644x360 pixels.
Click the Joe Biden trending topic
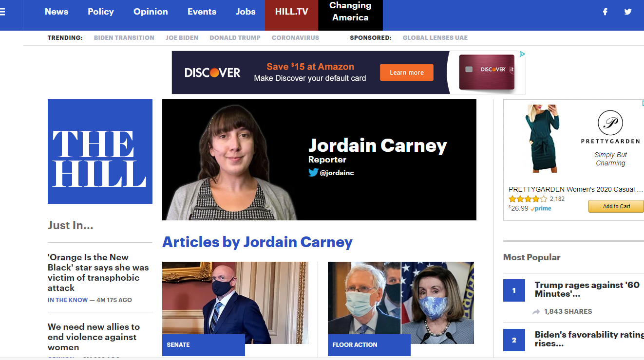(182, 38)
